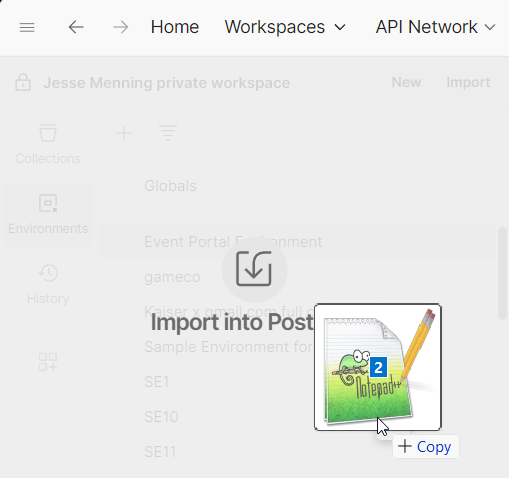Screen dimensions: 509x478
Task: Open the Home page
Action: point(175,27)
